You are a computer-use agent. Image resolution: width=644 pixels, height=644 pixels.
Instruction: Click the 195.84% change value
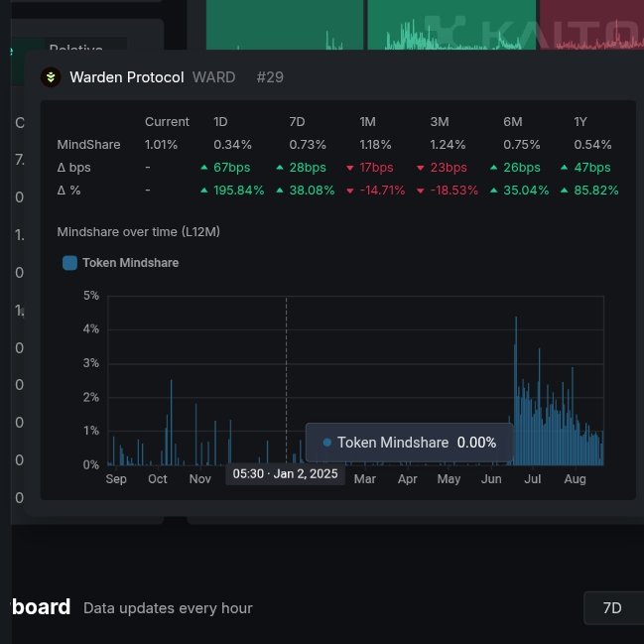(x=238, y=191)
